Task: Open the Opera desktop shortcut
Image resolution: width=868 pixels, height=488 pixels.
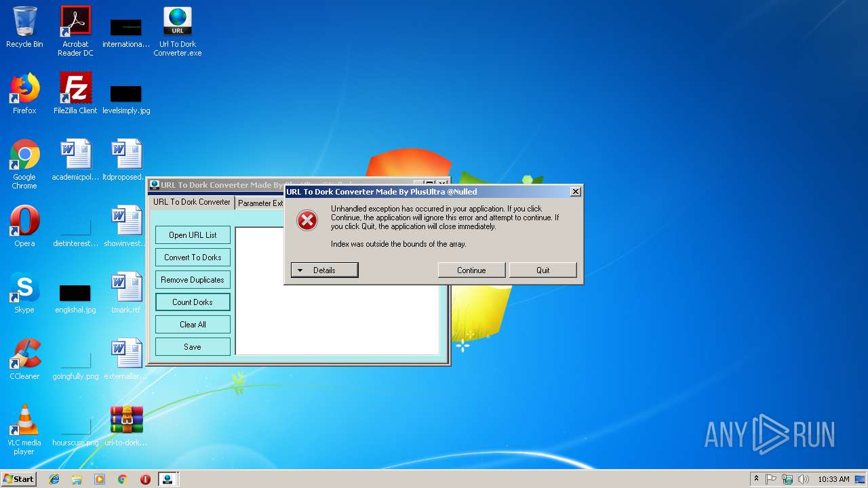Action: (24, 226)
